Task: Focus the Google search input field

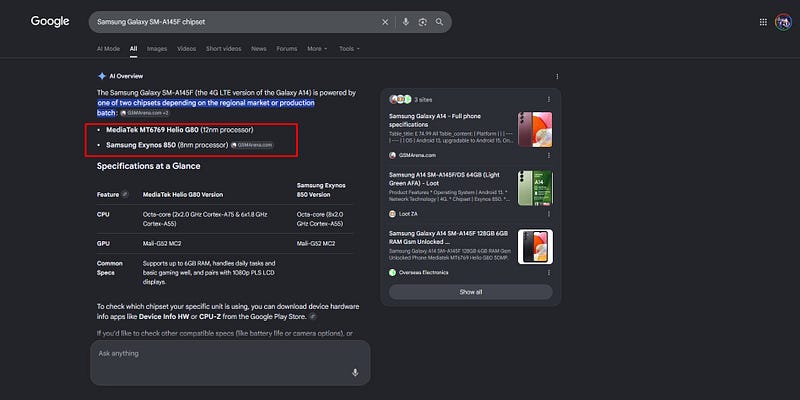Action: (235, 22)
